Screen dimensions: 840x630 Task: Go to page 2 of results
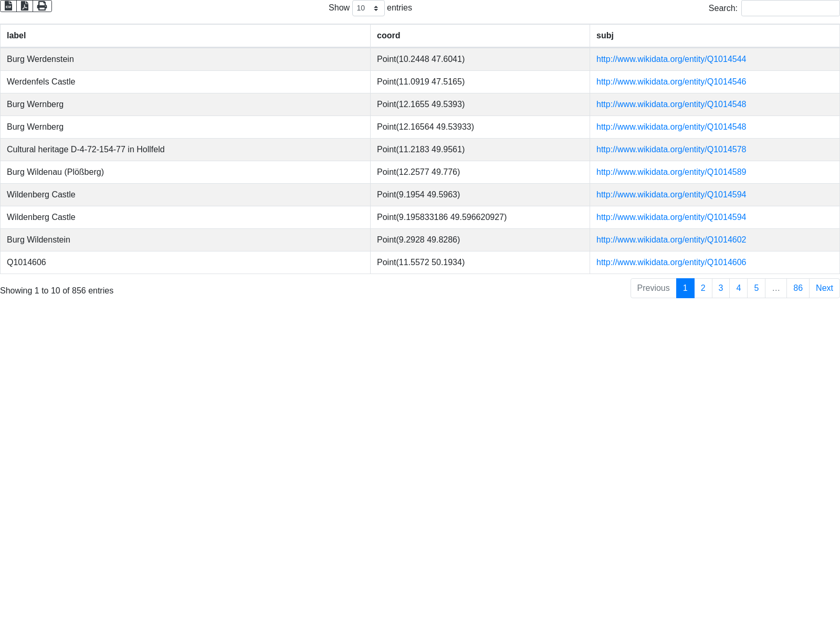(703, 288)
